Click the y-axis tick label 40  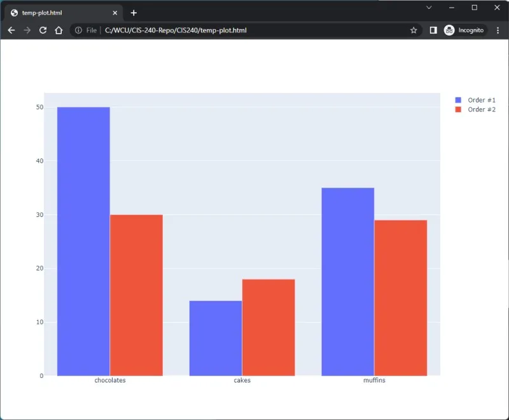pos(39,161)
